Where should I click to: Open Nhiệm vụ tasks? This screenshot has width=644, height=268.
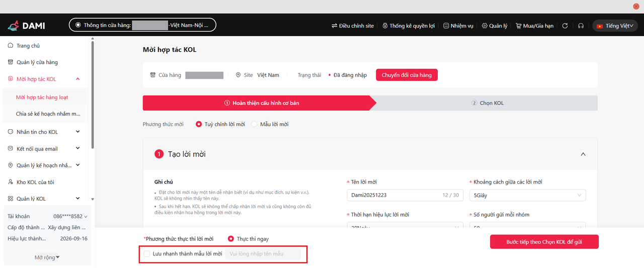(x=458, y=26)
